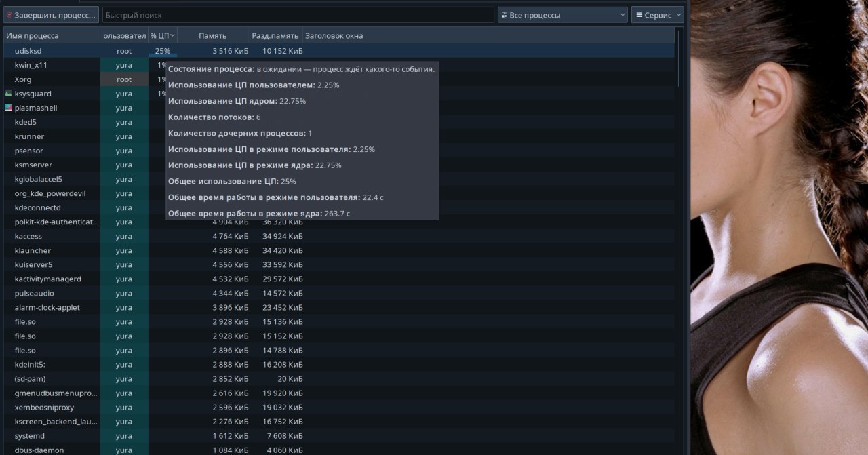Click the 1 612 КиБ systemd memory cell
This screenshot has height=455, width=868.
pos(231,435)
